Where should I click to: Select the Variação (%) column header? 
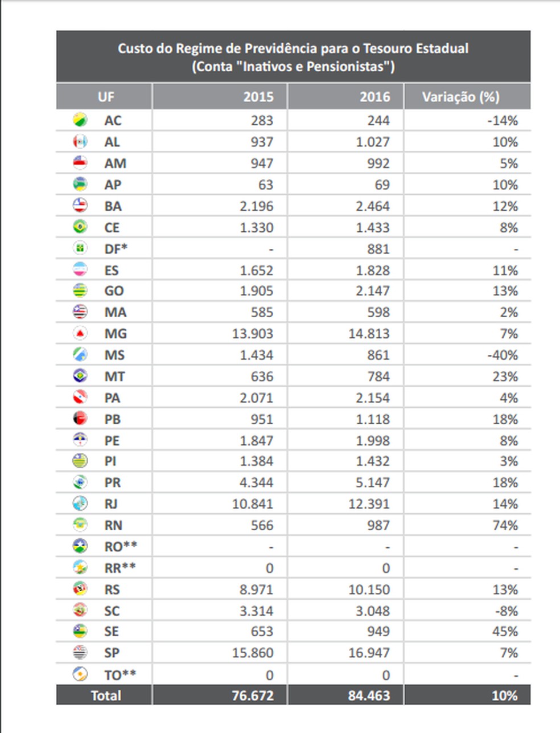coord(460,97)
